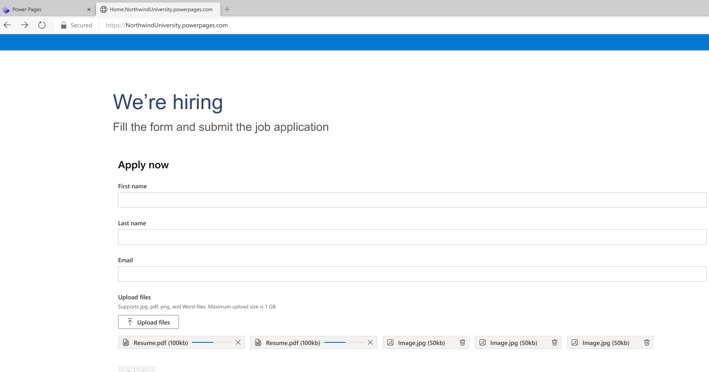Screen dimensions: 709x372
Task: Delete the middle Image.jpg with trash icon
Action: pyautogui.click(x=554, y=343)
